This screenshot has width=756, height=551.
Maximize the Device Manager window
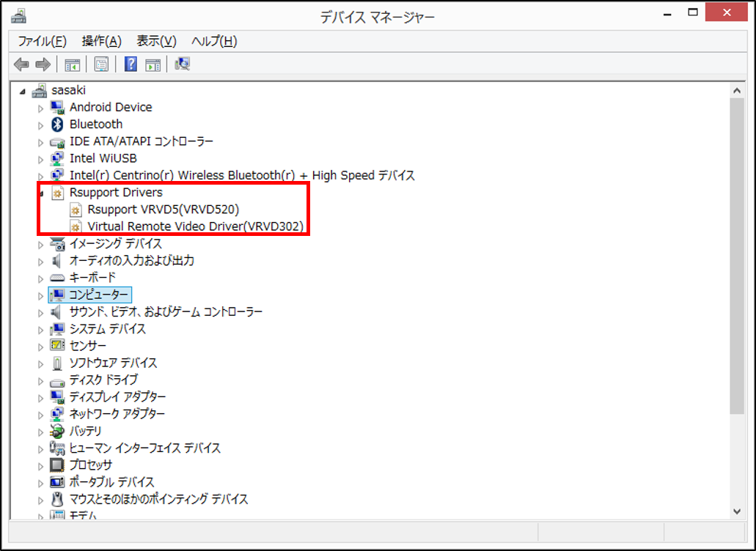(x=693, y=13)
